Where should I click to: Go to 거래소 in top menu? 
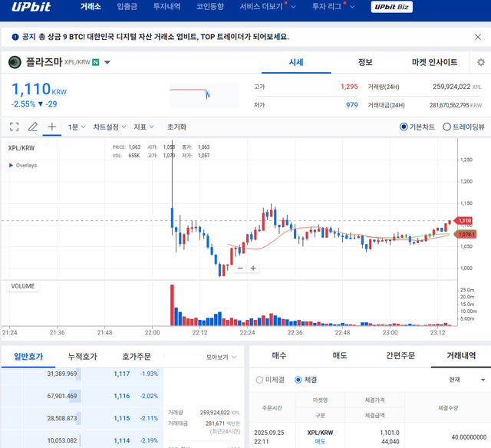(91, 7)
